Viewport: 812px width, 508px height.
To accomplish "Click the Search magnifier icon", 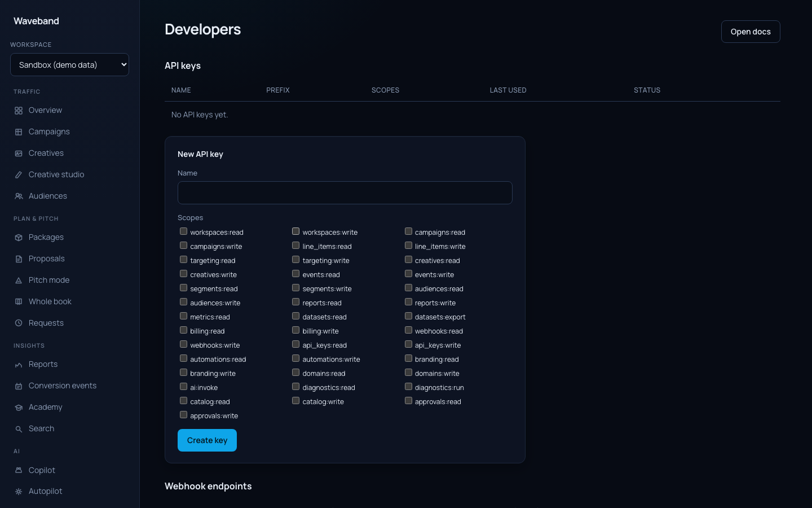I will point(19,429).
